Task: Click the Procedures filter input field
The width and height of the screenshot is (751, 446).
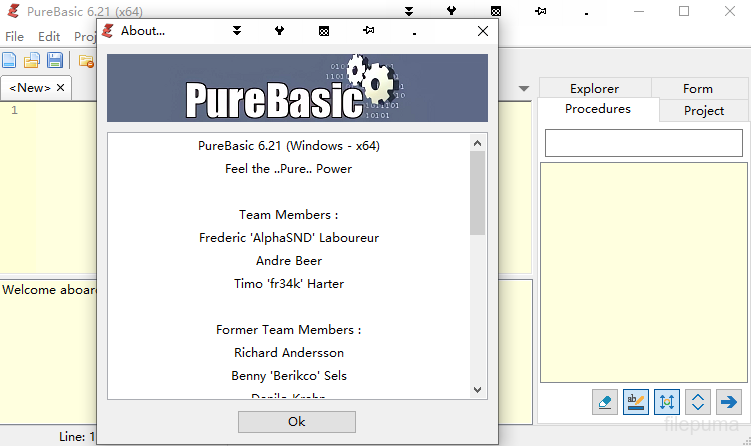Action: [643, 143]
